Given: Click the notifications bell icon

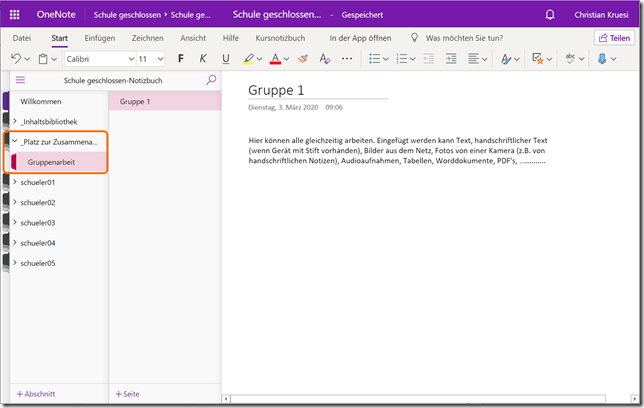Looking at the screenshot, I should 550,15.
